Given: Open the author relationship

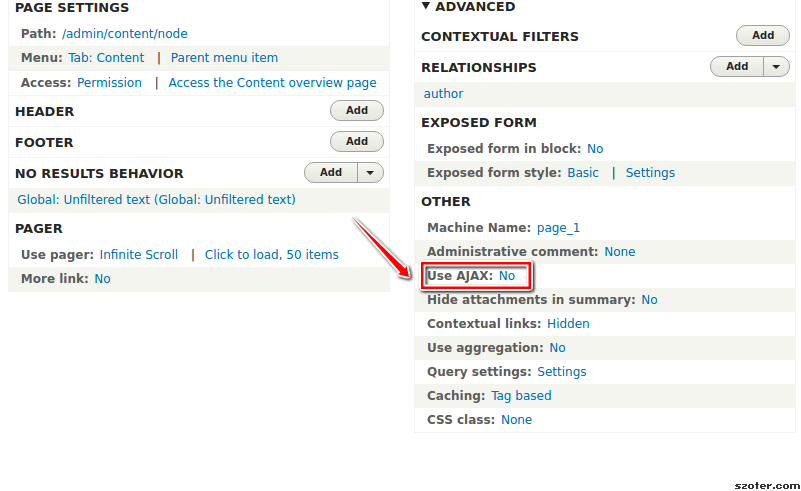Looking at the screenshot, I should click(443, 93).
